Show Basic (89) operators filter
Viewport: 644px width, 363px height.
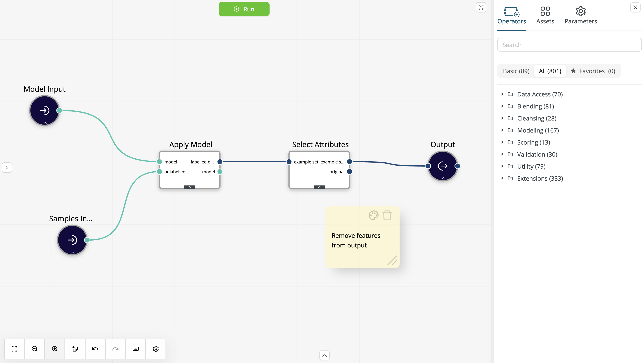click(516, 71)
